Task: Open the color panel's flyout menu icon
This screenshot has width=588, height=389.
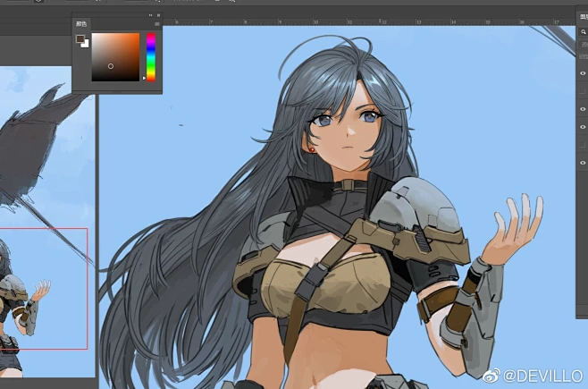Action: 157,24
